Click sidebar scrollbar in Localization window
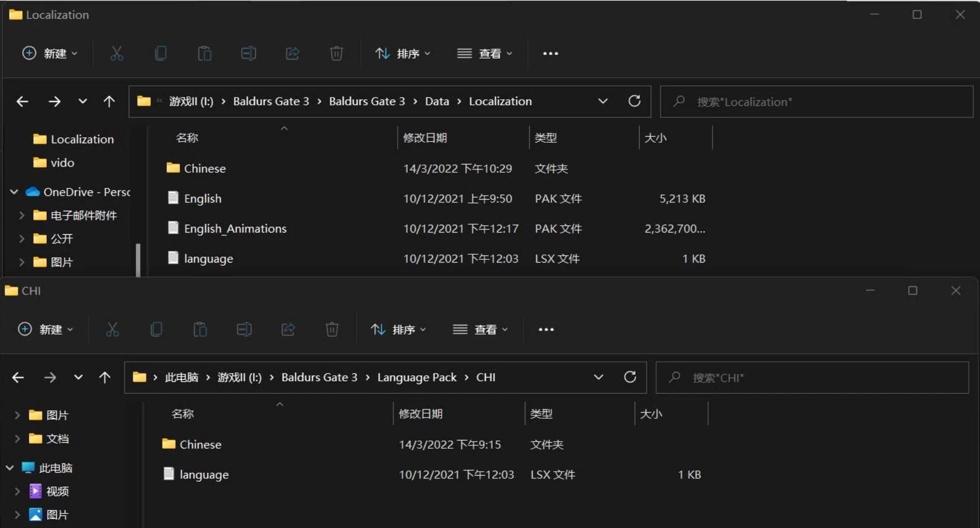 (138, 260)
